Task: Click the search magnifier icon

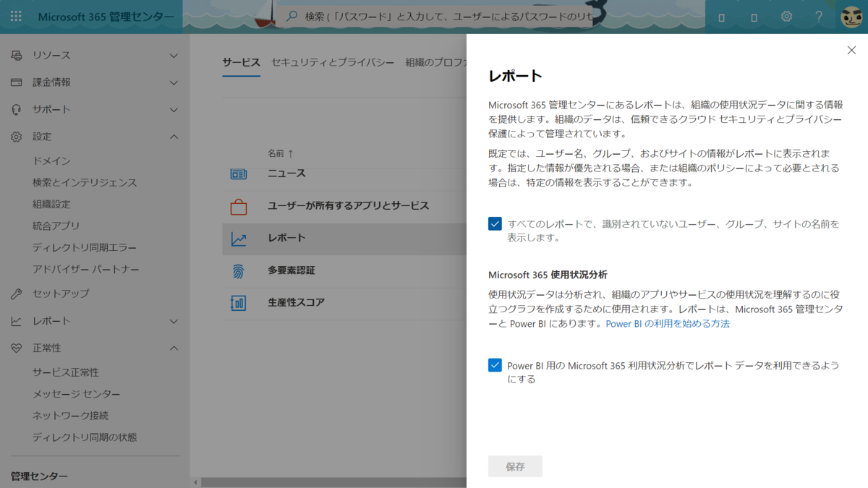Action: [292, 16]
